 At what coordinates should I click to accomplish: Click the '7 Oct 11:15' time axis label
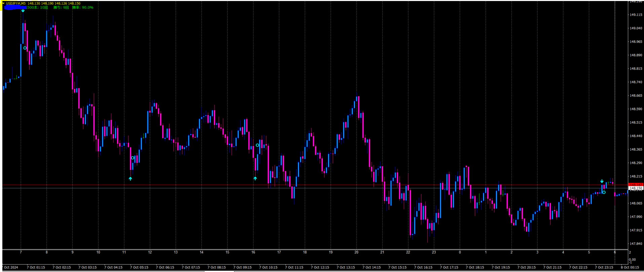[294, 268]
